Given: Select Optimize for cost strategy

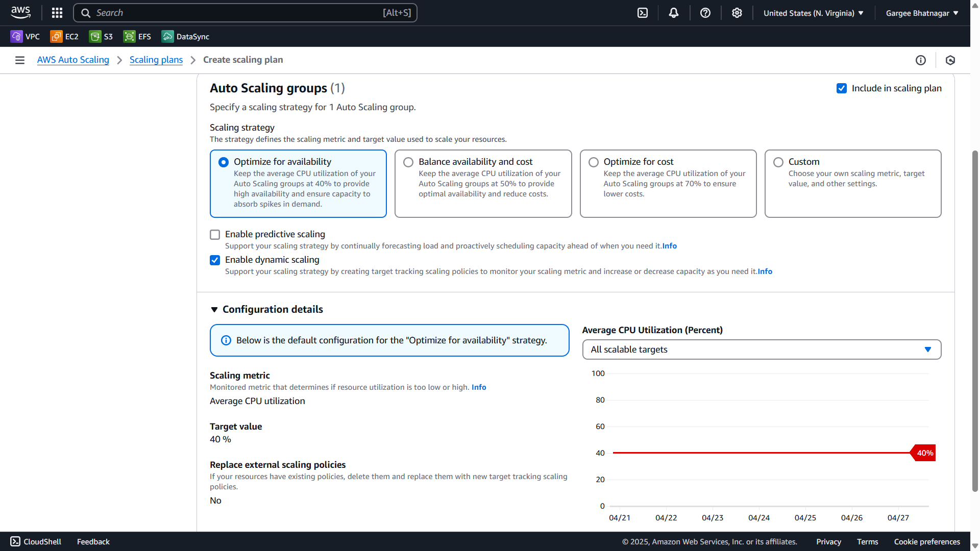Looking at the screenshot, I should tap(593, 162).
